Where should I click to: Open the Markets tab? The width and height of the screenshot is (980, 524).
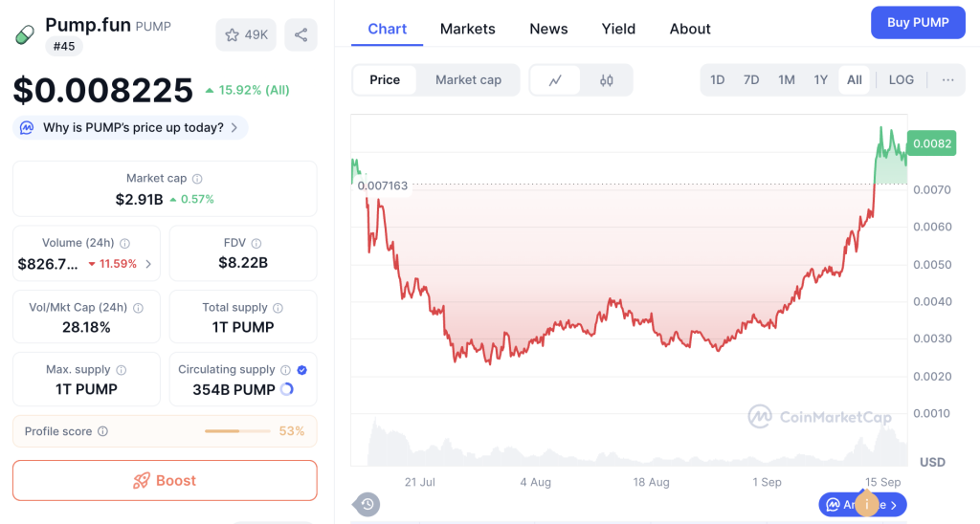point(468,29)
